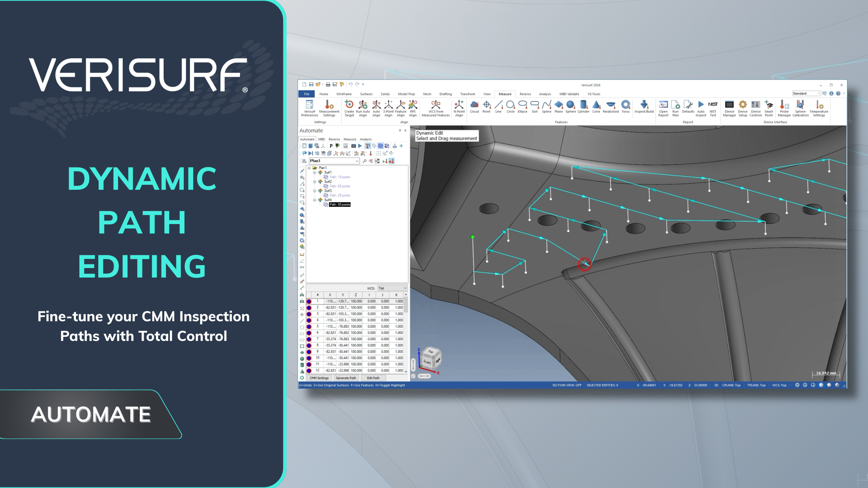Pin the Automate panel

pos(399,130)
